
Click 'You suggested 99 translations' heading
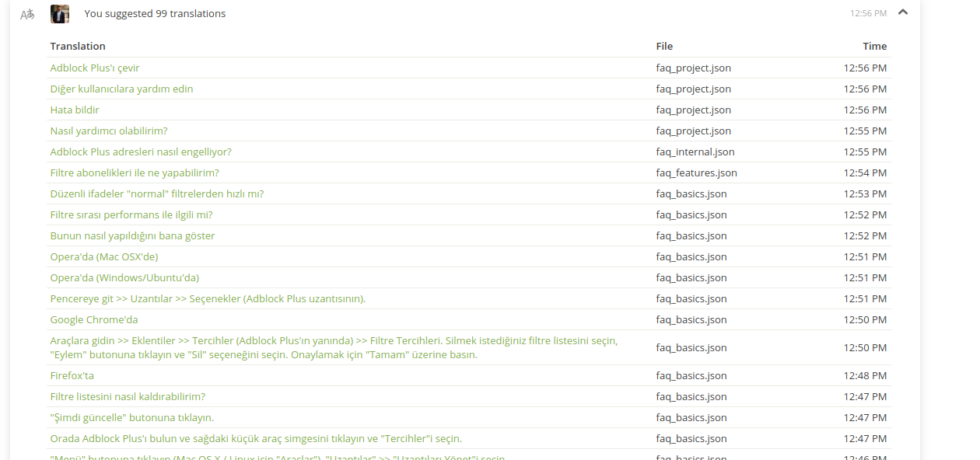tap(155, 13)
